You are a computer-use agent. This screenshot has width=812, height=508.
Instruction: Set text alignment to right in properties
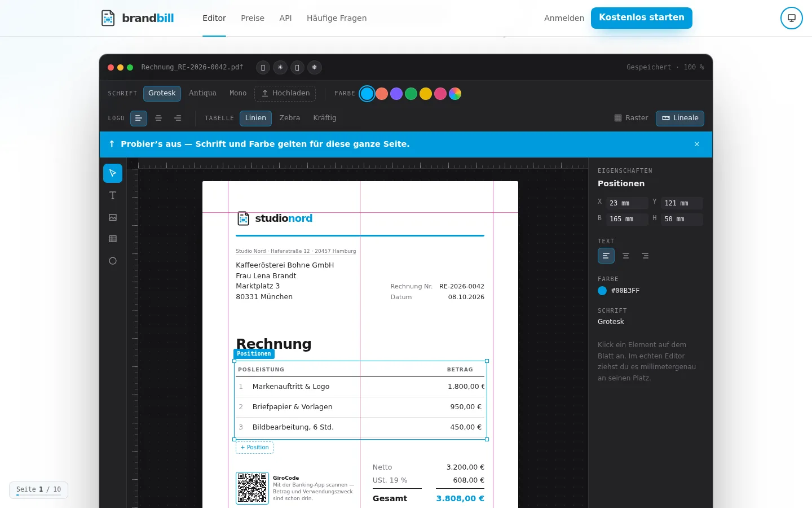pyautogui.click(x=645, y=256)
